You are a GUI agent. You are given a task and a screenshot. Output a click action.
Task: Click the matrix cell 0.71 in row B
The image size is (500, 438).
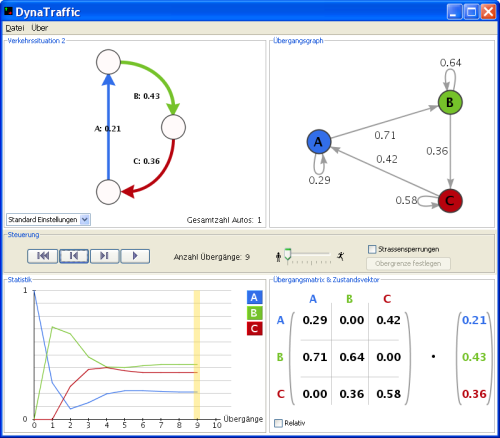click(315, 357)
